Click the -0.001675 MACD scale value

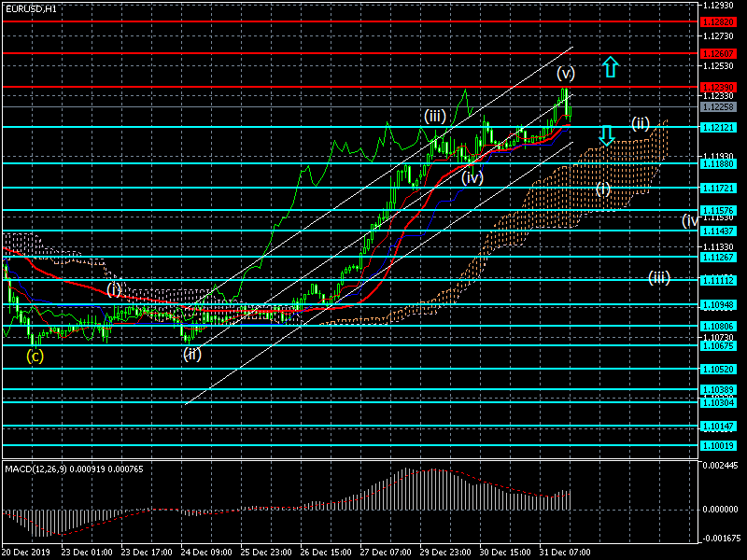tap(720, 539)
